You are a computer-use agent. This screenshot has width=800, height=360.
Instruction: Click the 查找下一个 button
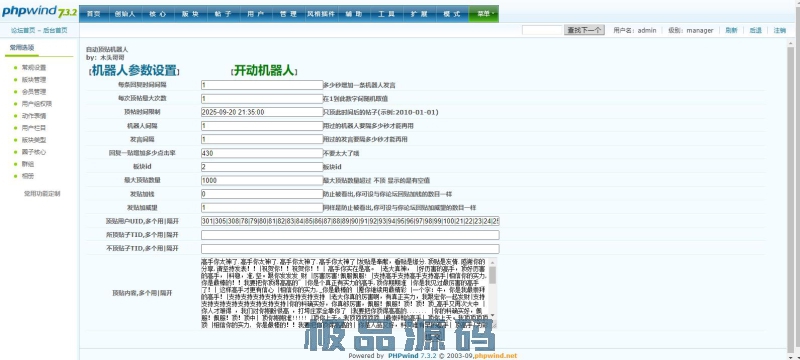coord(584,30)
